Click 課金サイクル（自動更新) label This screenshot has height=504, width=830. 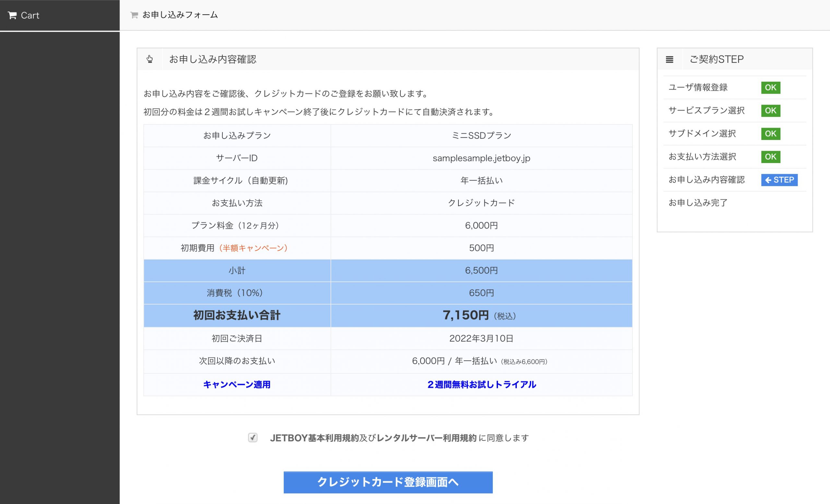[x=241, y=181]
